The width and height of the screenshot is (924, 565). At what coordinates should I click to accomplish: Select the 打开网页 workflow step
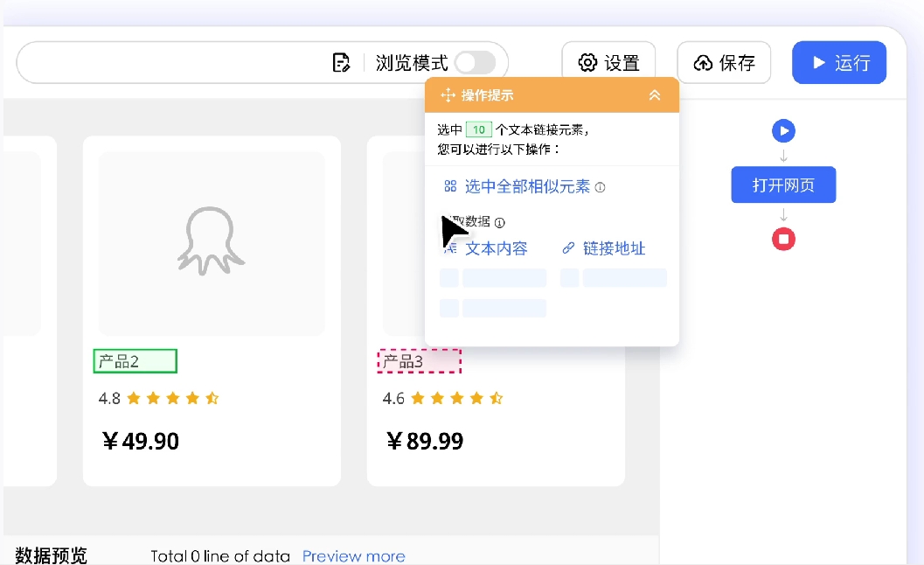(x=784, y=185)
